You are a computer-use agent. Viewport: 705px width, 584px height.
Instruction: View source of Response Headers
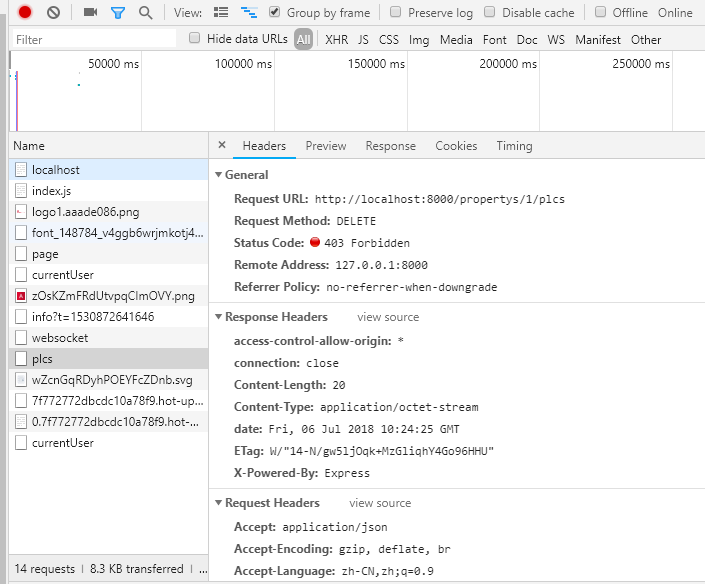tap(388, 317)
